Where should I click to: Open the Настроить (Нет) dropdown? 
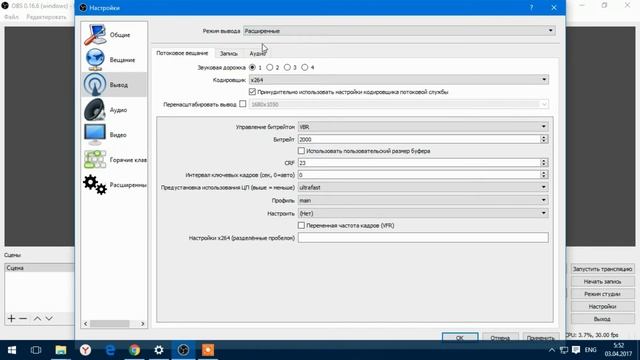pyautogui.click(x=423, y=213)
